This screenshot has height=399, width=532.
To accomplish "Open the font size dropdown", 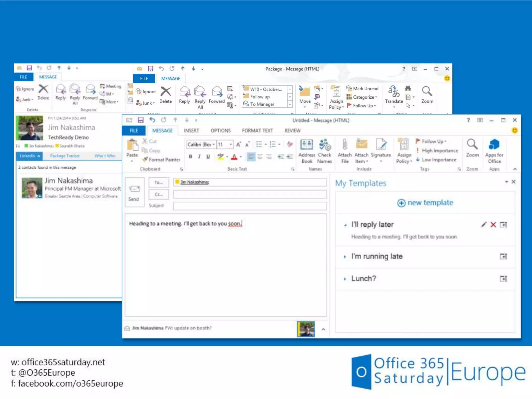I will point(230,144).
